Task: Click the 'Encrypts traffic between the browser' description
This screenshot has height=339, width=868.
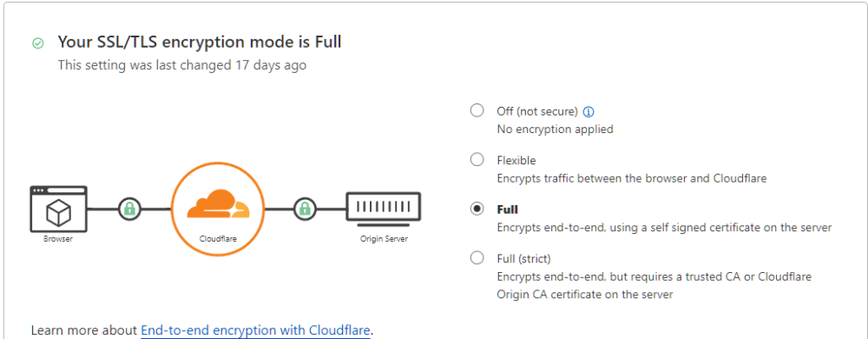Action: click(x=632, y=179)
